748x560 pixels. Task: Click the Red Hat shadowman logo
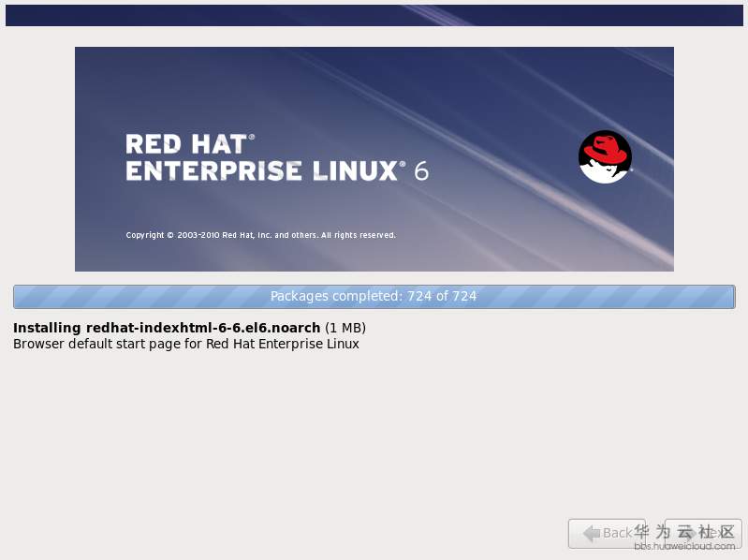[605, 157]
